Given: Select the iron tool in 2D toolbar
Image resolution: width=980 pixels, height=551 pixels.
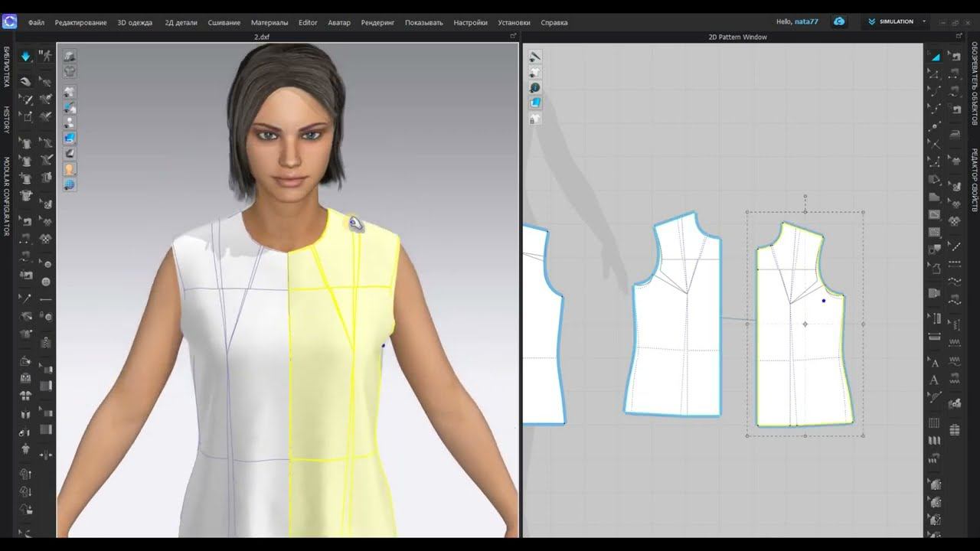Looking at the screenshot, I should (955, 133).
